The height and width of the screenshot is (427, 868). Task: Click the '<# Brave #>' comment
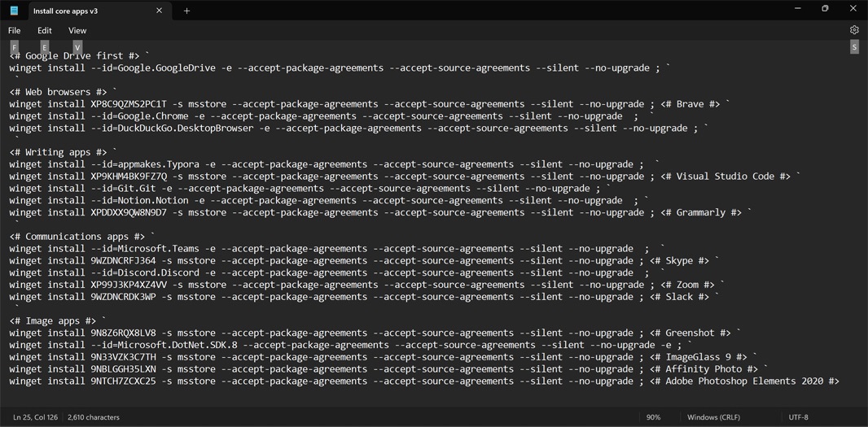click(690, 104)
